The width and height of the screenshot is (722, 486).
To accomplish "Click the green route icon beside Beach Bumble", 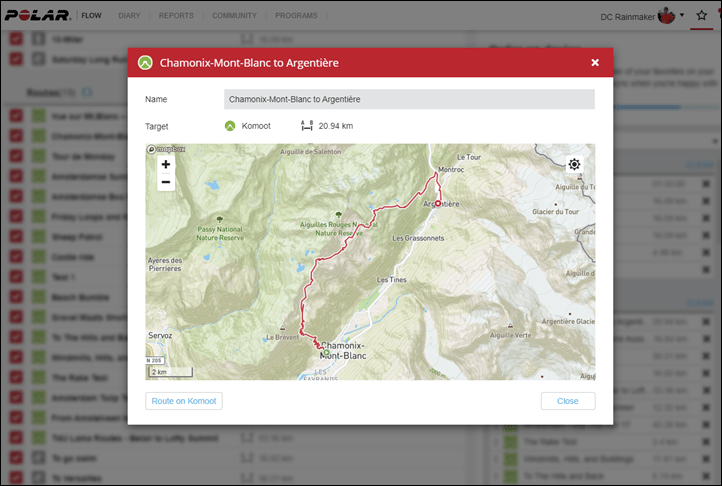I will click(39, 297).
